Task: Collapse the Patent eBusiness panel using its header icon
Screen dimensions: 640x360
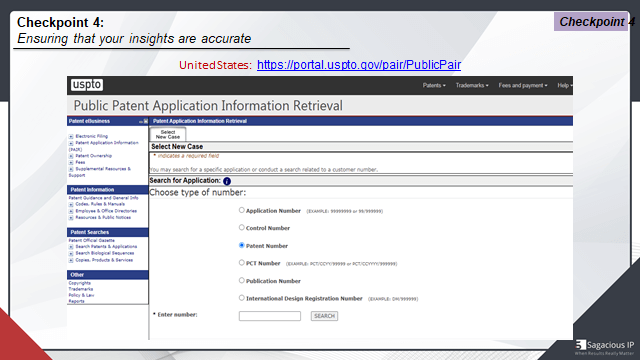Action: 141,121
